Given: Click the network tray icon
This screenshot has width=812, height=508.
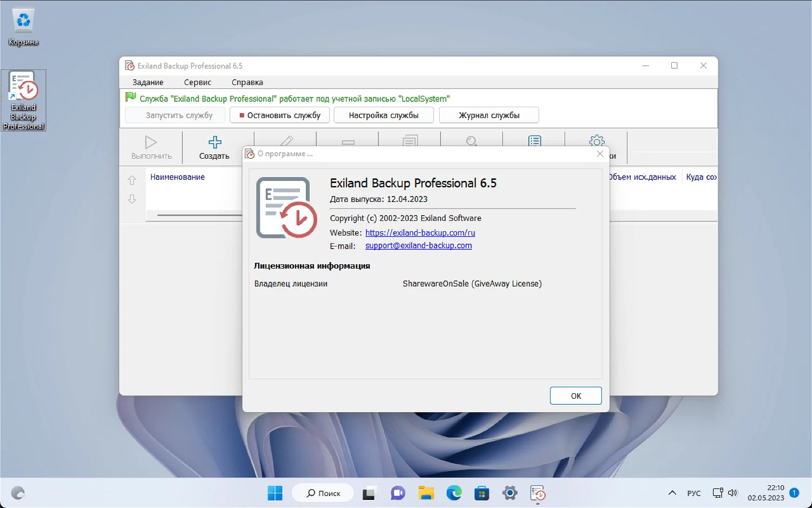Looking at the screenshot, I should coord(718,493).
